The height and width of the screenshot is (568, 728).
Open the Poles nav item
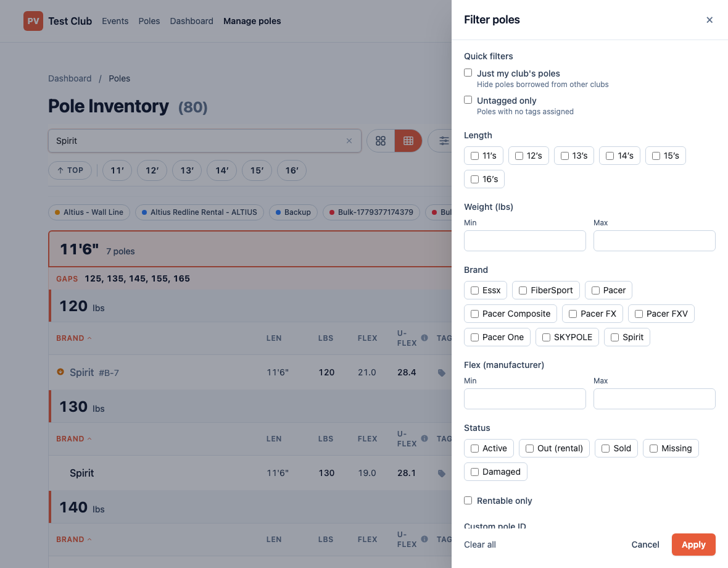pyautogui.click(x=149, y=22)
